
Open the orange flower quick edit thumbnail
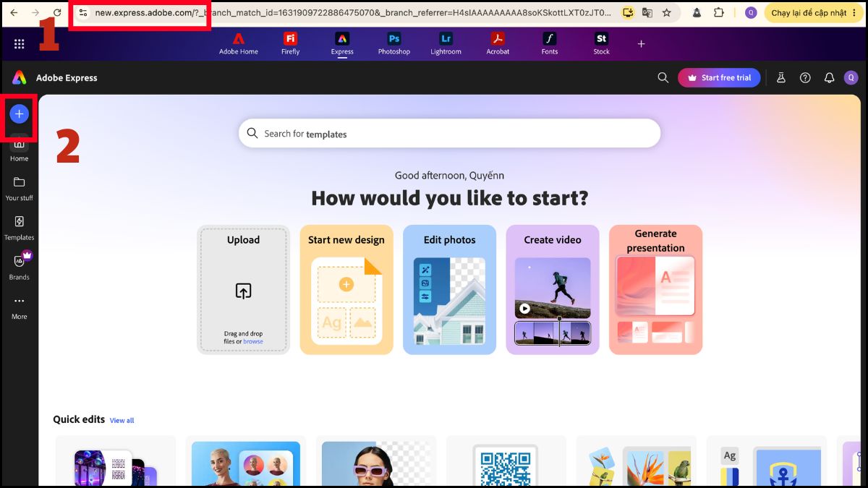tap(637, 461)
